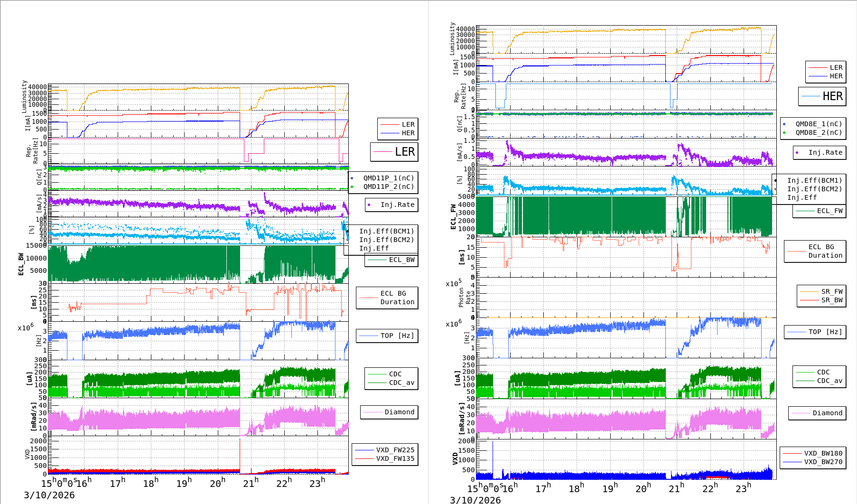Click the 21h time axis label in right plot
This screenshot has height=504, width=857.
pos(676,488)
